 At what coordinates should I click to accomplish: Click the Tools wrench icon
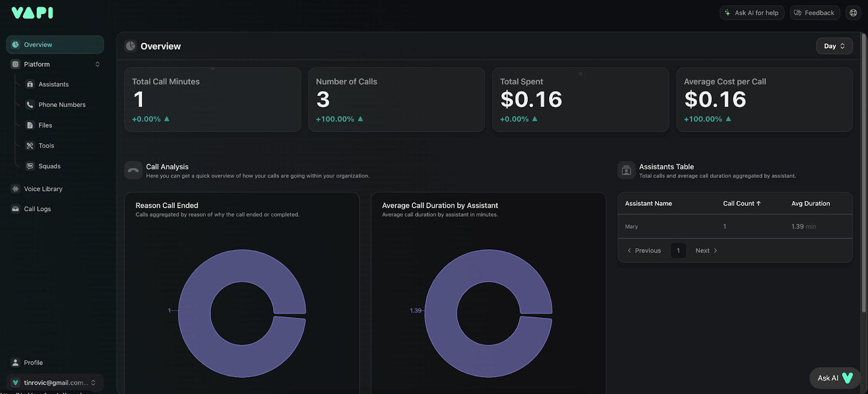click(x=30, y=146)
